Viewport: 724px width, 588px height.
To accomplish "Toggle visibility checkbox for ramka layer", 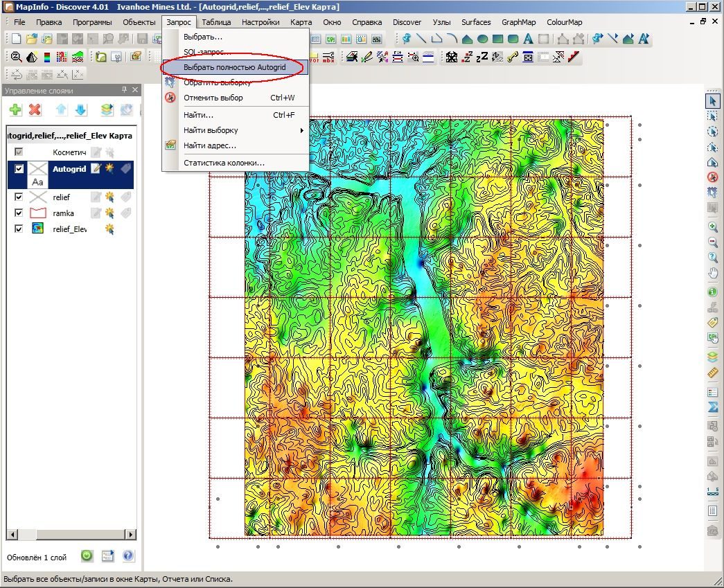I will [19, 213].
